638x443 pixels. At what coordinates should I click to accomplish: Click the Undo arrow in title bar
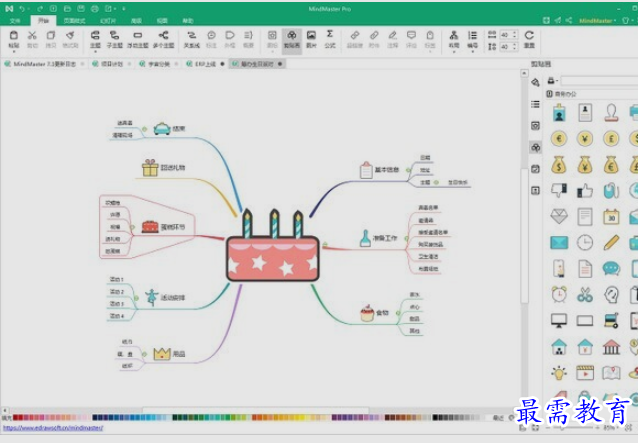22,9
